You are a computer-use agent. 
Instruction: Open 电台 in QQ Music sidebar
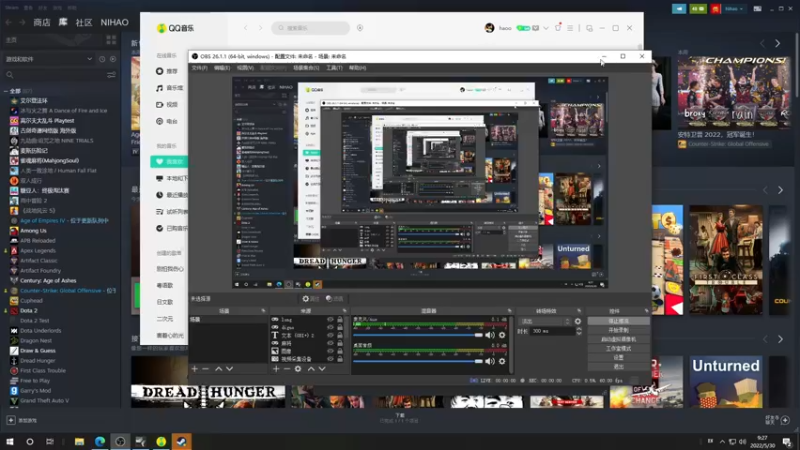[167, 121]
